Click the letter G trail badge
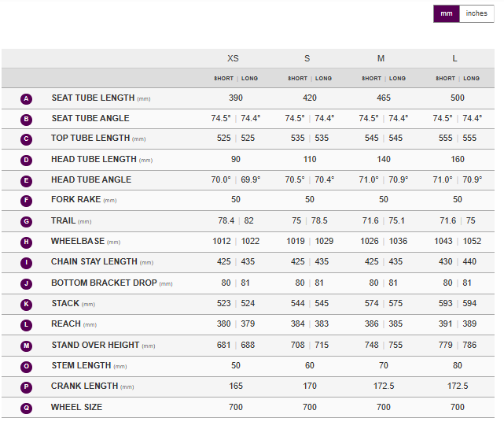 pos(27,222)
